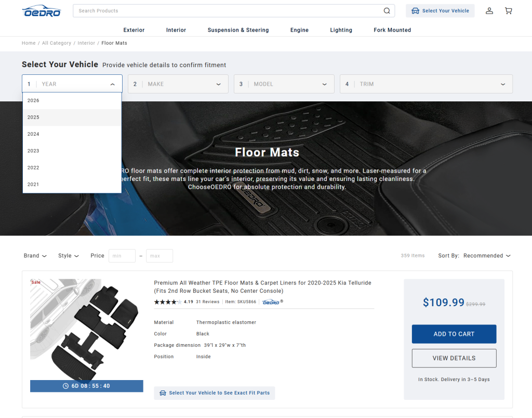532x418 pixels.
Task: Click the countdown timer clock icon
Action: (65, 386)
